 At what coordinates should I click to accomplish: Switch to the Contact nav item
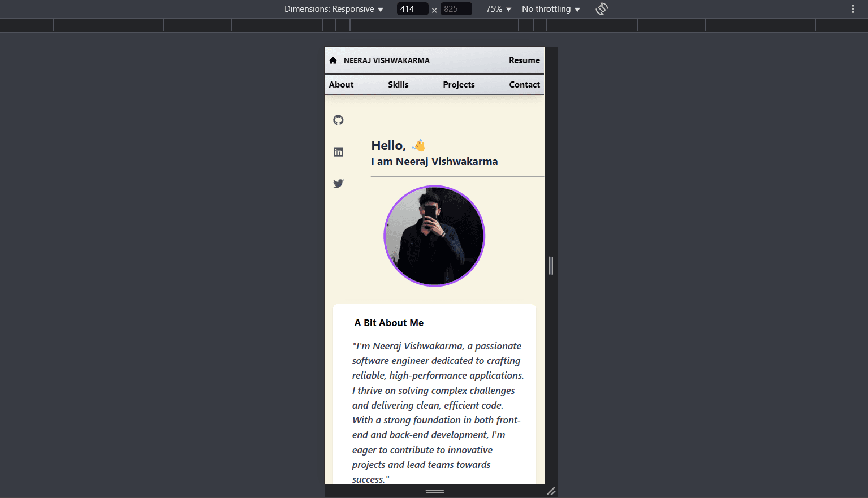524,84
